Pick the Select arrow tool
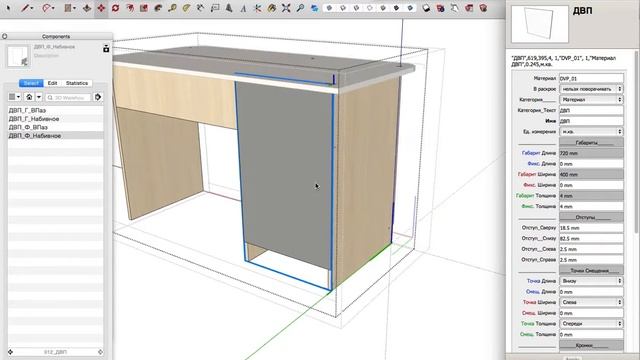Screen dimensions: 640x360 click(x=8, y=8)
